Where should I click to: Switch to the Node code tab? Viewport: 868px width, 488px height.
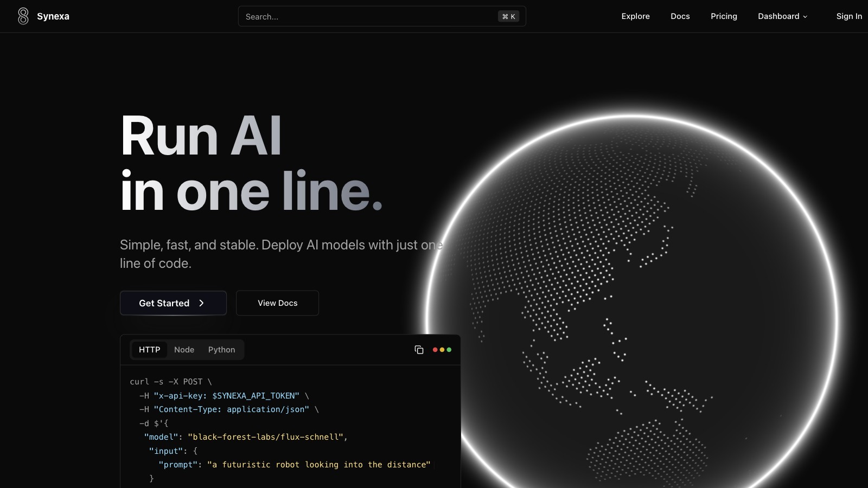tap(184, 350)
